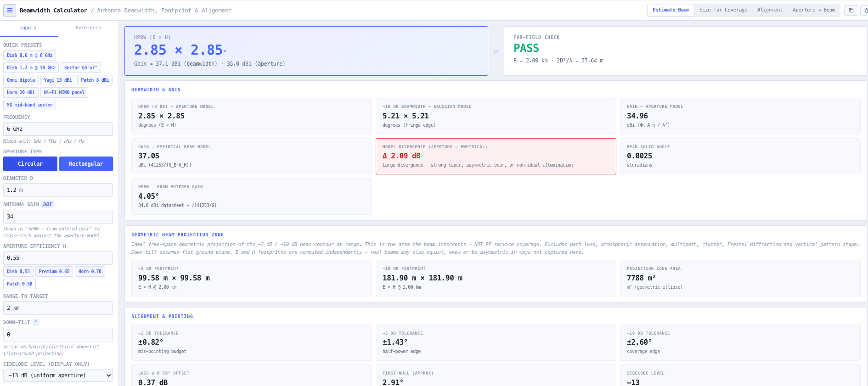Click the copy results icon in header

[x=851, y=10]
